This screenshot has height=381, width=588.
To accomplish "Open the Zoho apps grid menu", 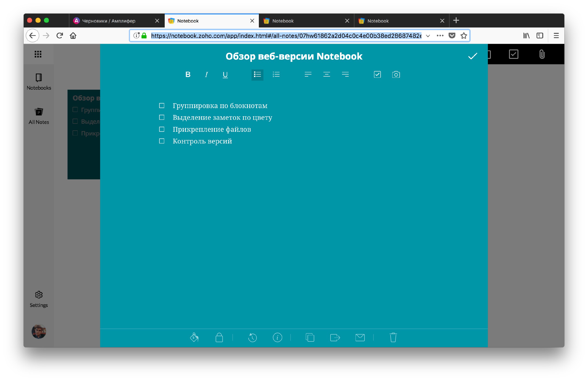I will point(38,54).
